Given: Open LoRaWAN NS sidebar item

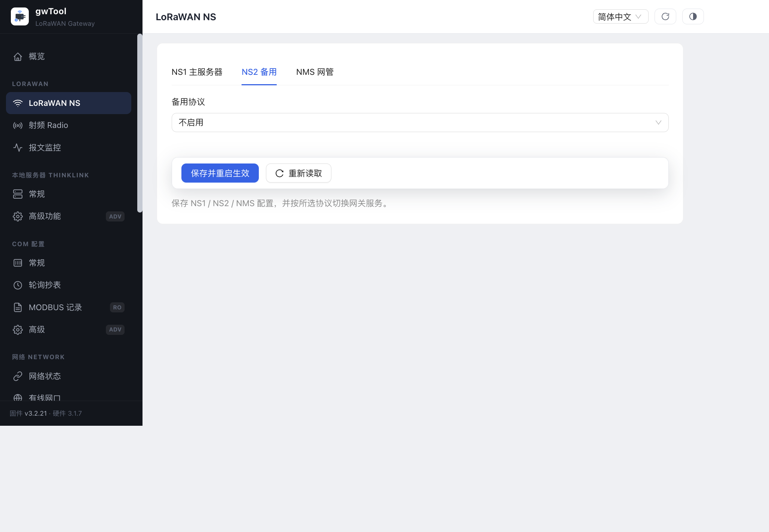Looking at the screenshot, I should pos(68,103).
